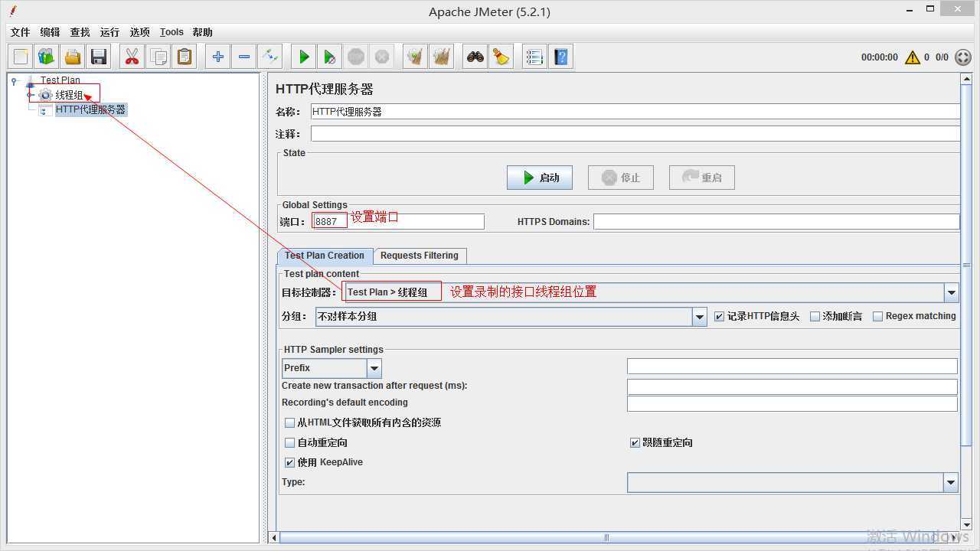Cut selection with scissors icon
This screenshot has width=980, height=551.
pyautogui.click(x=132, y=57)
